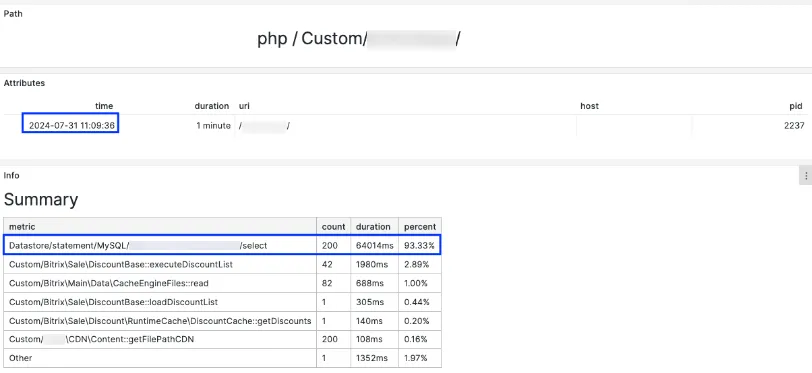Image resolution: width=812 pixels, height=373 pixels.
Task: Click the 688ms duration cell
Action: 374,283
